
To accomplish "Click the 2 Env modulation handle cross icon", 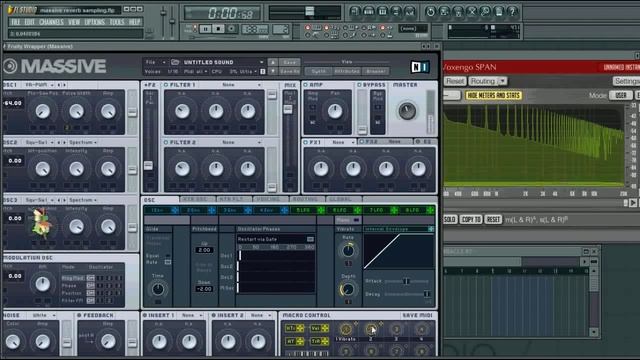I will click(x=211, y=210).
